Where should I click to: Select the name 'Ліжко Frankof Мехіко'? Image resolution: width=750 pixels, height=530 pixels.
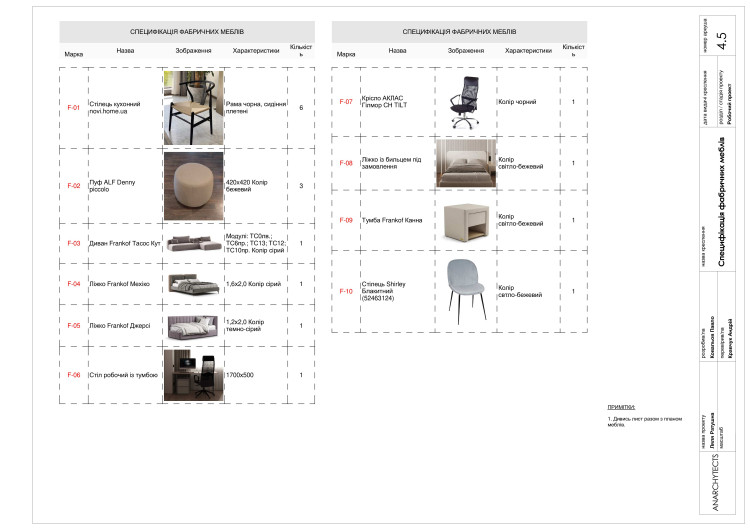click(x=120, y=284)
